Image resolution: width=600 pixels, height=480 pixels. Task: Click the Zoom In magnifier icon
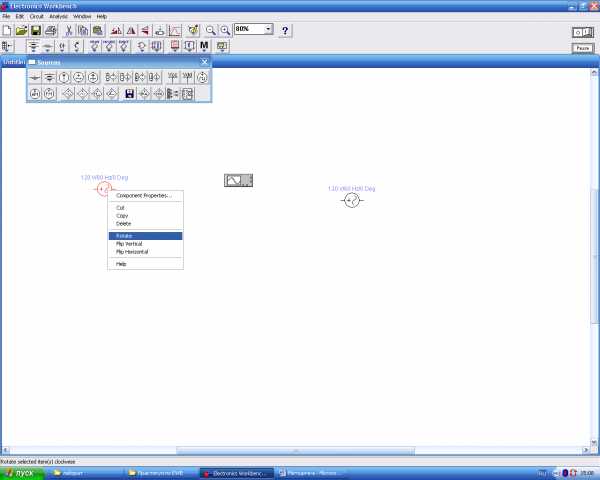point(225,30)
